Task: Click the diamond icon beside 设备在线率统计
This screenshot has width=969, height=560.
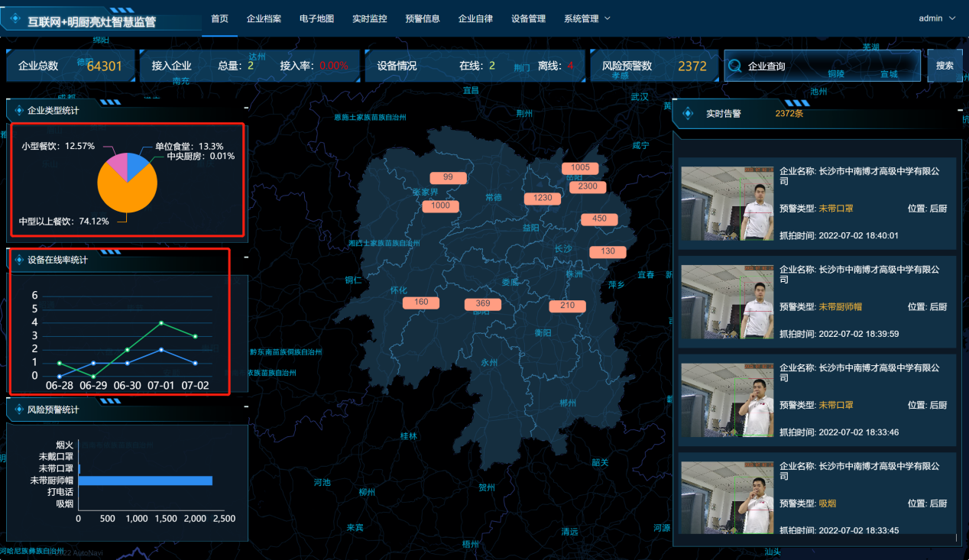Action: point(18,260)
